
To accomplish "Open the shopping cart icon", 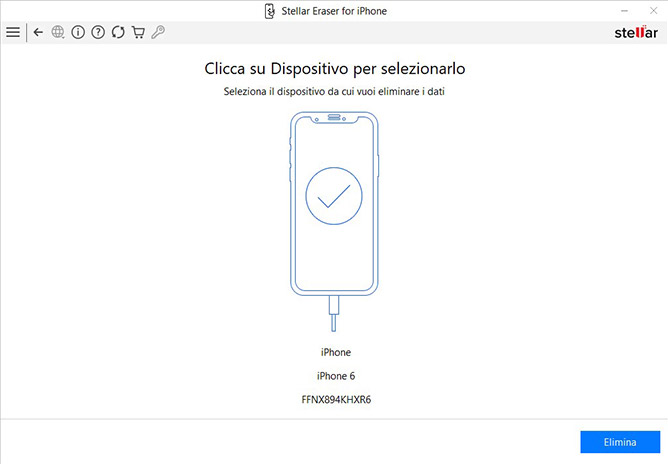I will 138,32.
